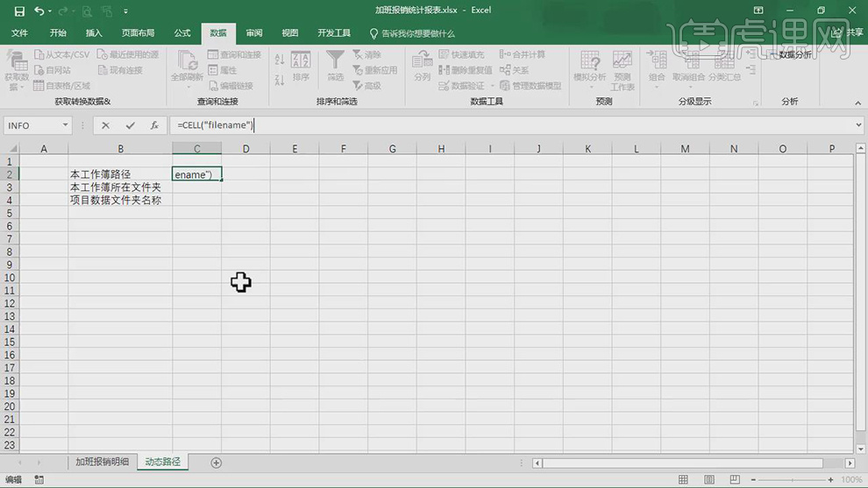Open Data Analysis (数据分析) tool
The width and height of the screenshot is (868, 488).
click(x=791, y=55)
